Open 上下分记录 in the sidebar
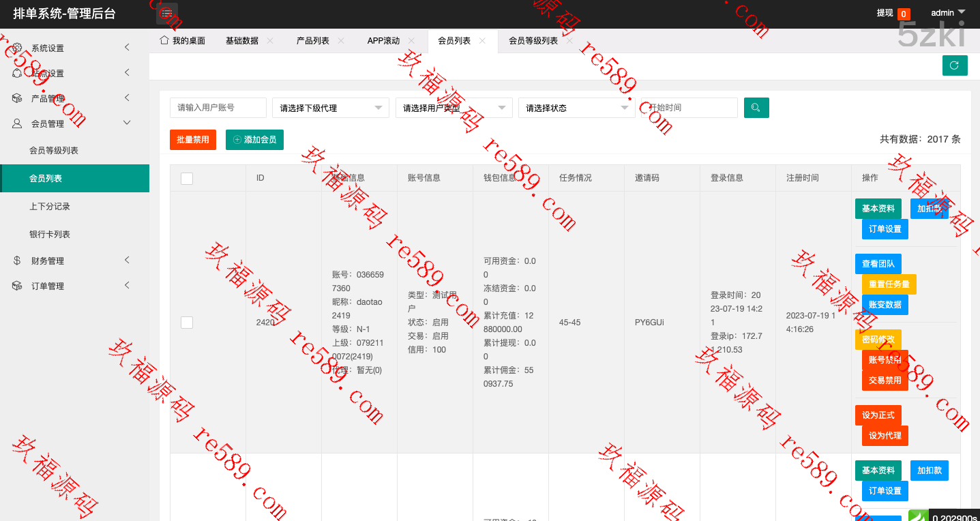 (50, 206)
